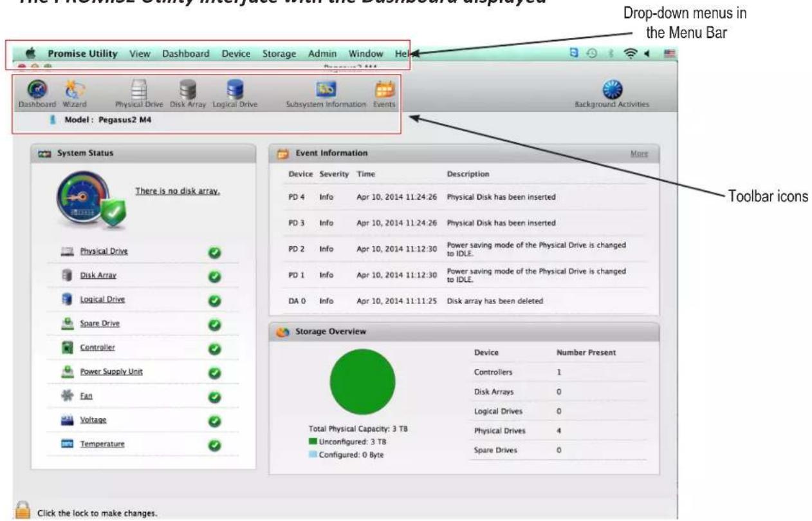
Task: Click the More link in Event Information
Action: [x=640, y=154]
